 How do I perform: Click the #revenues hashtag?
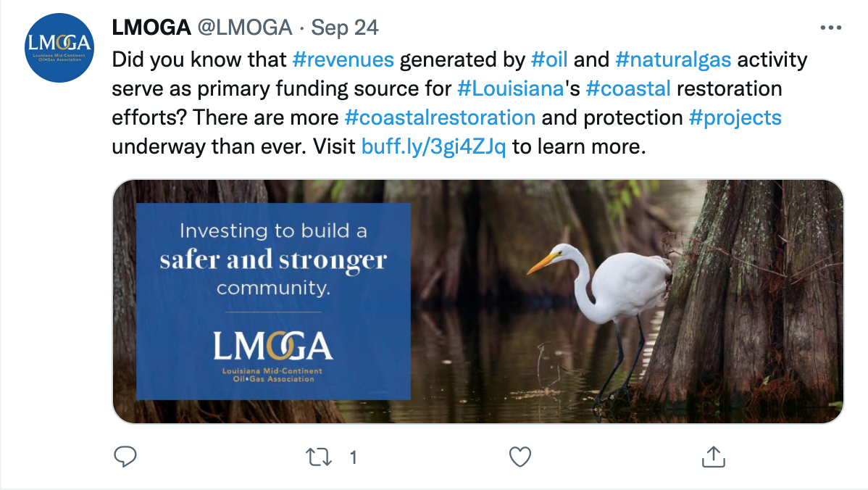tap(343, 59)
